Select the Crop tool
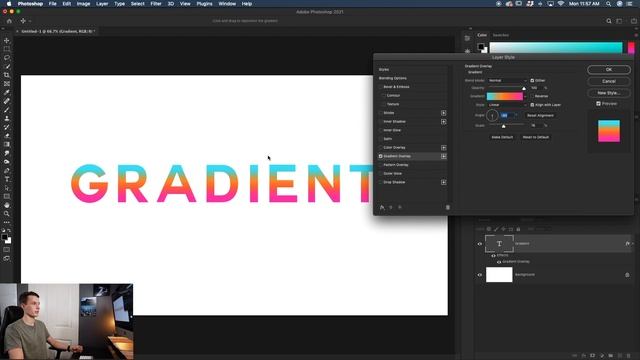 pyautogui.click(x=7, y=75)
